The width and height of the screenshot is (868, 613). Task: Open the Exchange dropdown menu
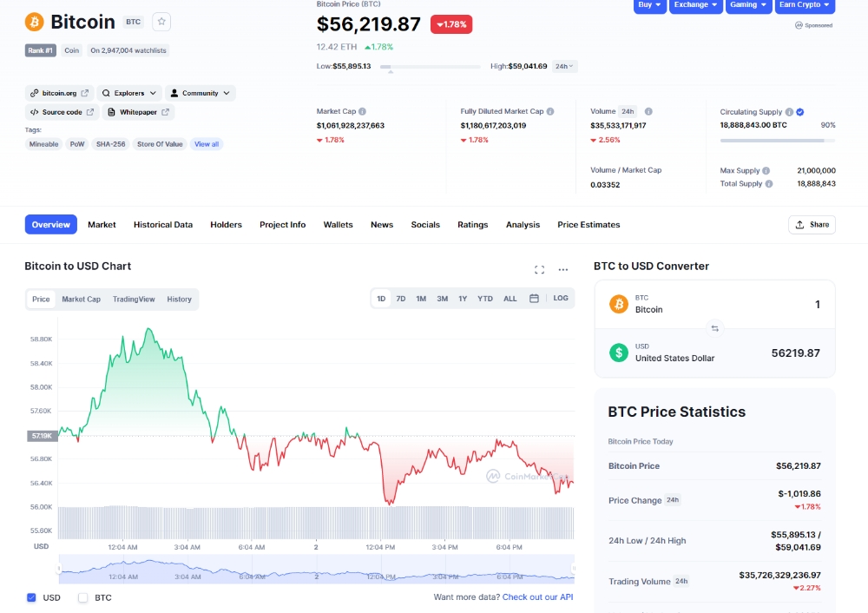(x=696, y=5)
